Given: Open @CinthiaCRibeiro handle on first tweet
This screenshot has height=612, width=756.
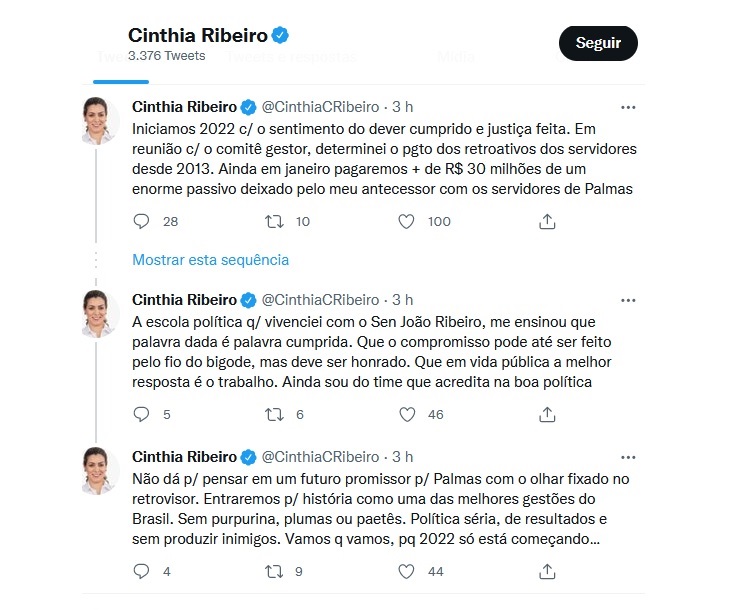Looking at the screenshot, I should pyautogui.click(x=320, y=107).
